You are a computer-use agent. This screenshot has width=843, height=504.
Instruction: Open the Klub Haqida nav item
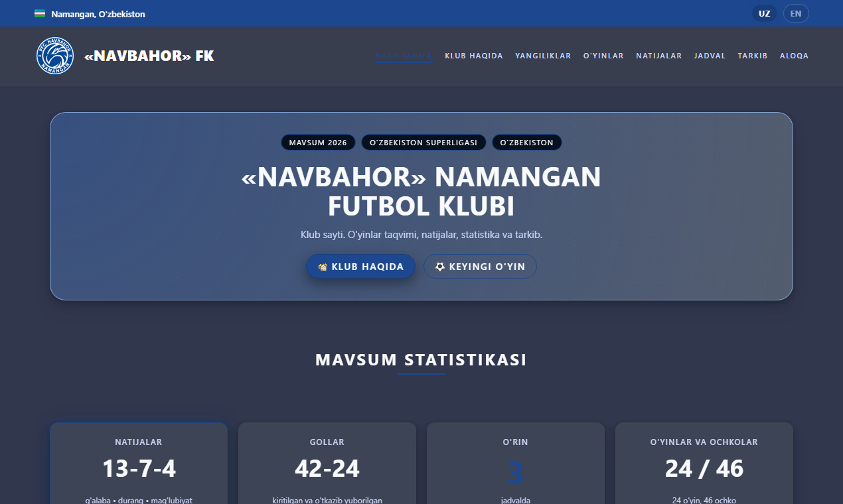474,56
